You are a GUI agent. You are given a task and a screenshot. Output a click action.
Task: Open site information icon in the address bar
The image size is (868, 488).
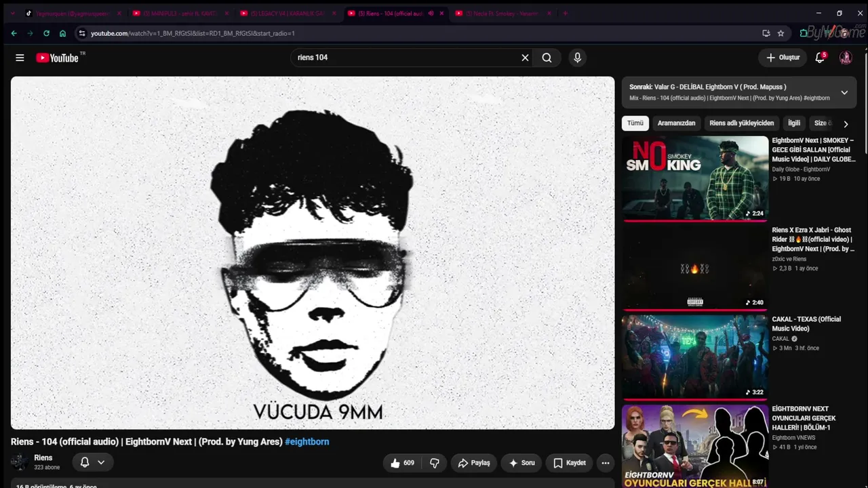[x=82, y=33]
